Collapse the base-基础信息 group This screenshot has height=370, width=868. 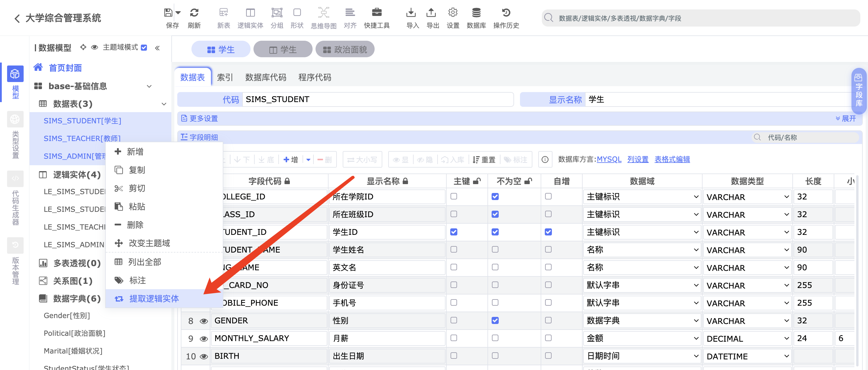point(149,86)
